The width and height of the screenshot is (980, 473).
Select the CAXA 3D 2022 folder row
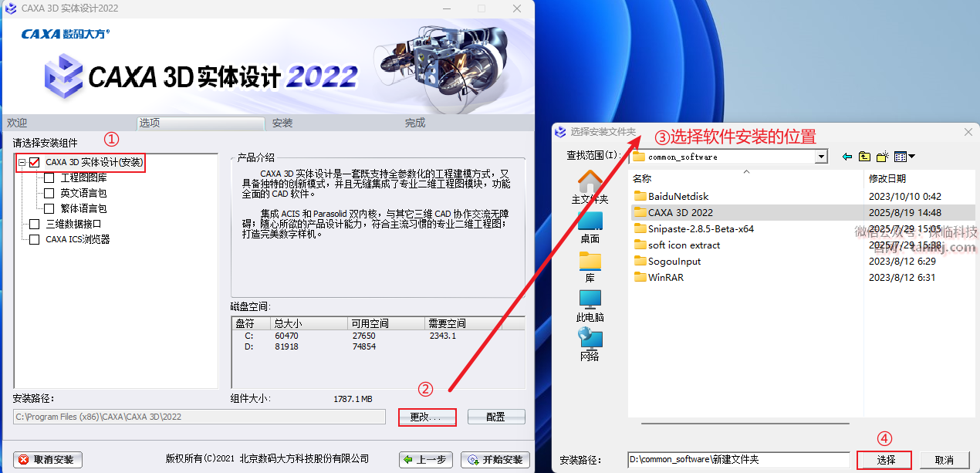tap(803, 212)
